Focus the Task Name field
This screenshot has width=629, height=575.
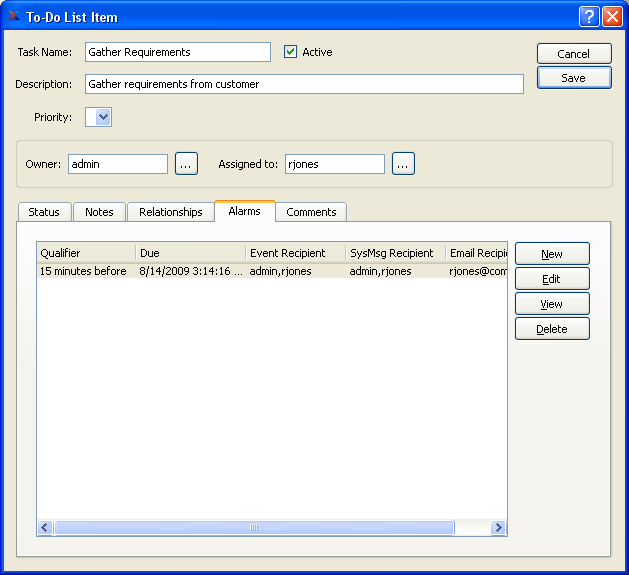pos(178,52)
